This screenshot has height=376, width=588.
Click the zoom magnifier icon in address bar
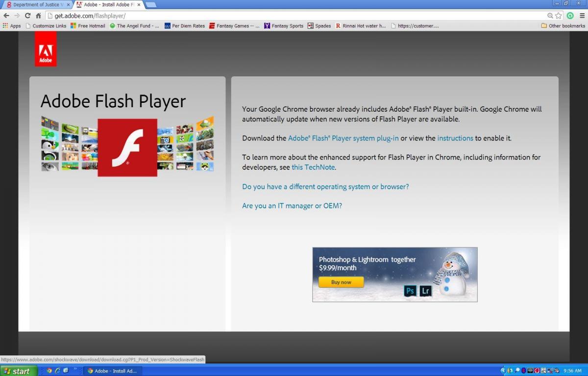pos(550,16)
